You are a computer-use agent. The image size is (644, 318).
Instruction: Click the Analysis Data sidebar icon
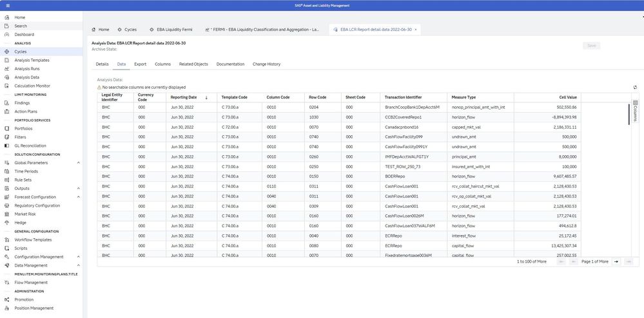(x=6, y=77)
